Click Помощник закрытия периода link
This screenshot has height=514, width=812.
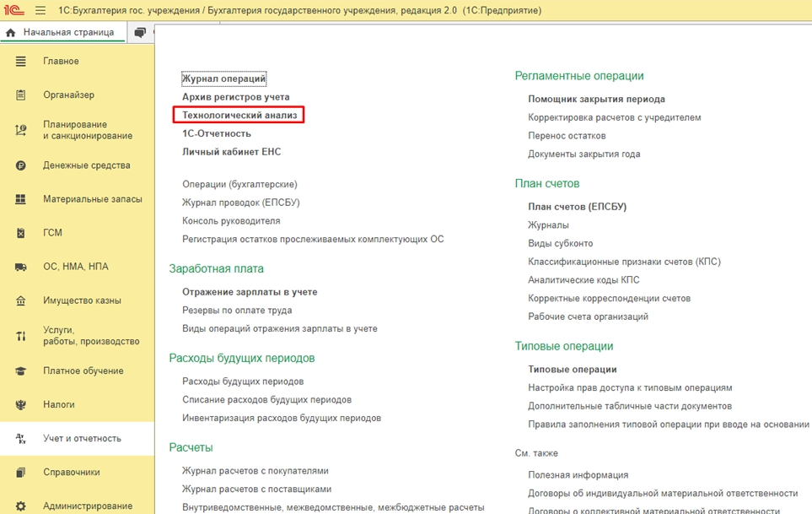596,99
